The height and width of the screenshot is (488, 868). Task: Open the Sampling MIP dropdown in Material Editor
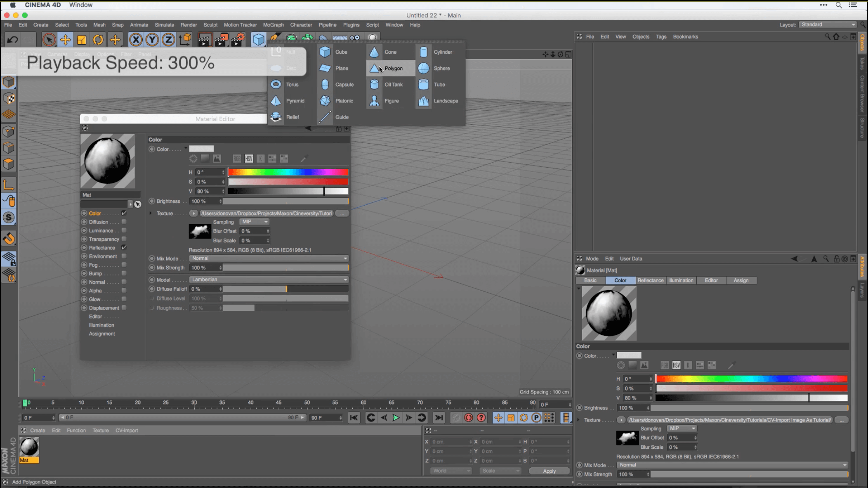tap(254, 222)
